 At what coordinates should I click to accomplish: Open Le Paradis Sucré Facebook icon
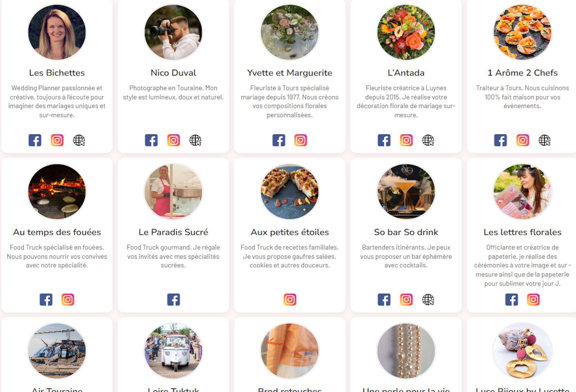pos(174,300)
